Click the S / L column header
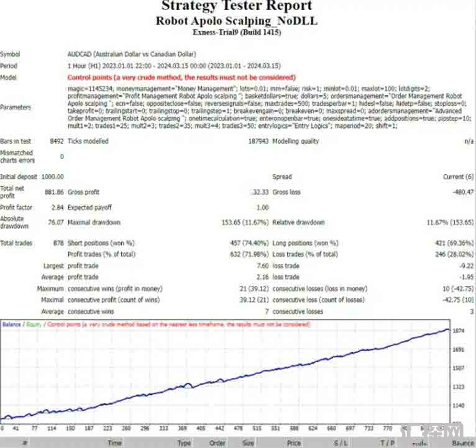Image resolution: width=476 pixels, height=448 pixels. [341, 443]
